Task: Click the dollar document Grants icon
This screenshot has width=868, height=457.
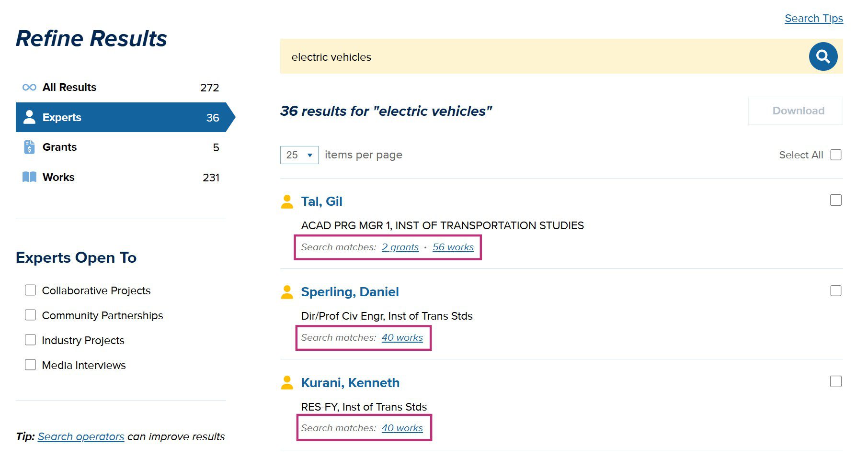Action: coord(29,147)
